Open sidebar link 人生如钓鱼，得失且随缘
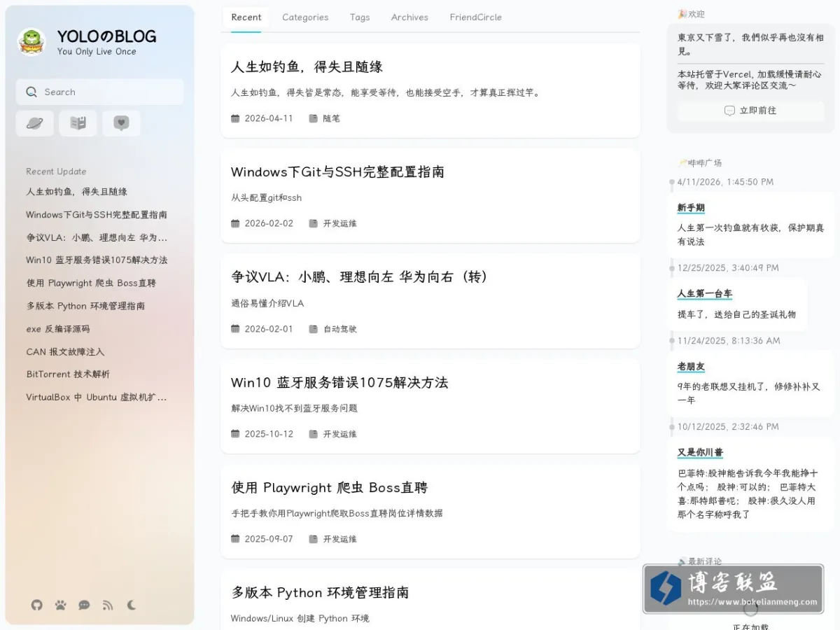840x630 pixels. point(77,192)
